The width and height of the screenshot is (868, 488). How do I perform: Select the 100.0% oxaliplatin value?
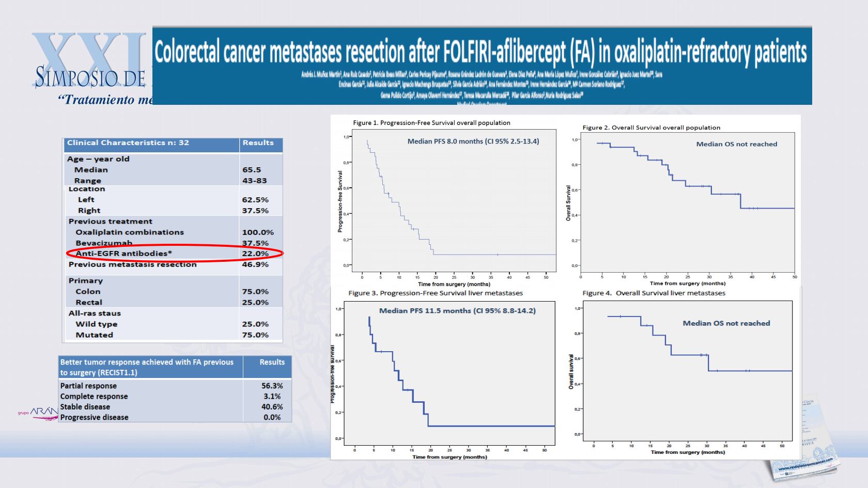point(258,232)
